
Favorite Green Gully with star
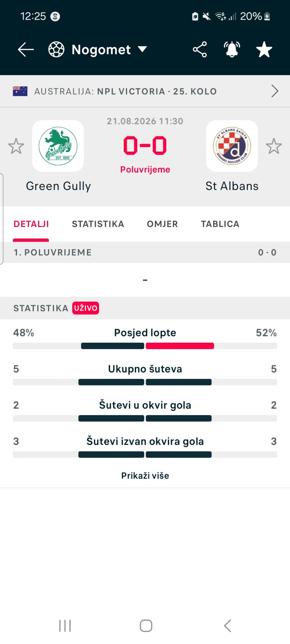tap(16, 146)
